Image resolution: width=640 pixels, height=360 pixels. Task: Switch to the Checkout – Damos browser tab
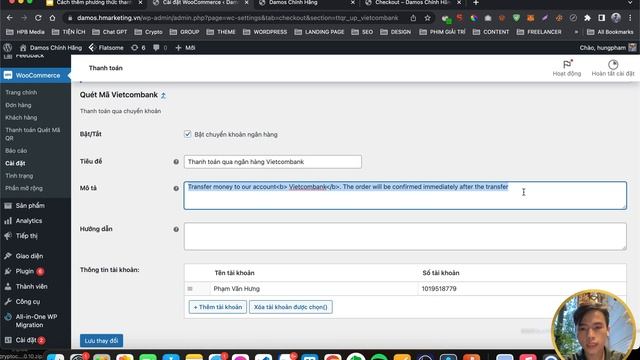coord(413,3)
